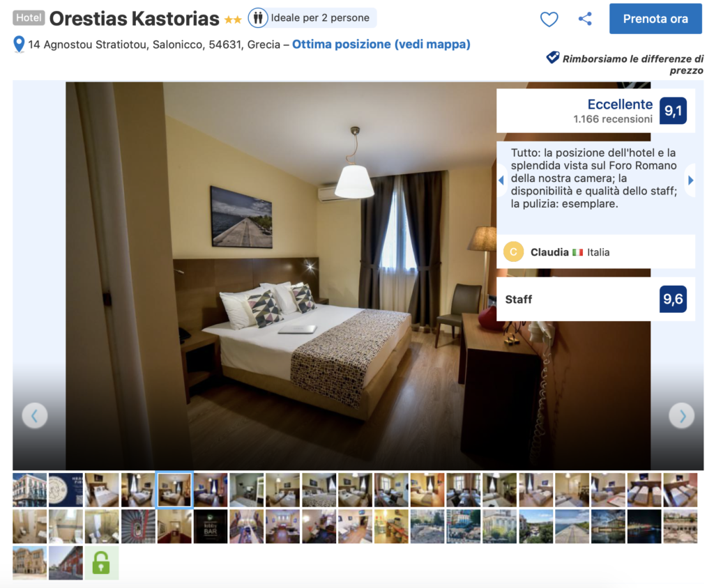Open Ottima posizione (vedi mappa) link

(x=381, y=44)
